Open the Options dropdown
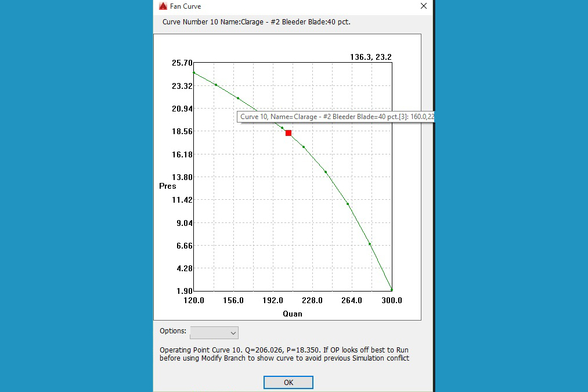This screenshot has height=392, width=588. point(214,333)
